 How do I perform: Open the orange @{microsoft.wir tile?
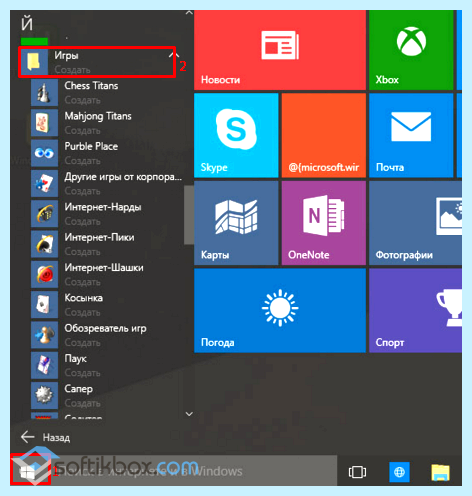pos(324,135)
